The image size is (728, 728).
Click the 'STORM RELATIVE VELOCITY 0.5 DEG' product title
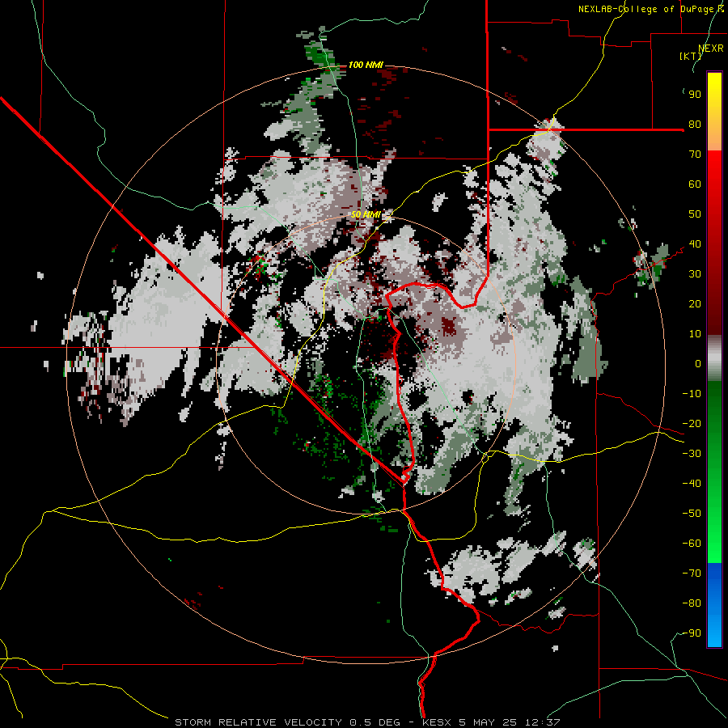(287, 722)
